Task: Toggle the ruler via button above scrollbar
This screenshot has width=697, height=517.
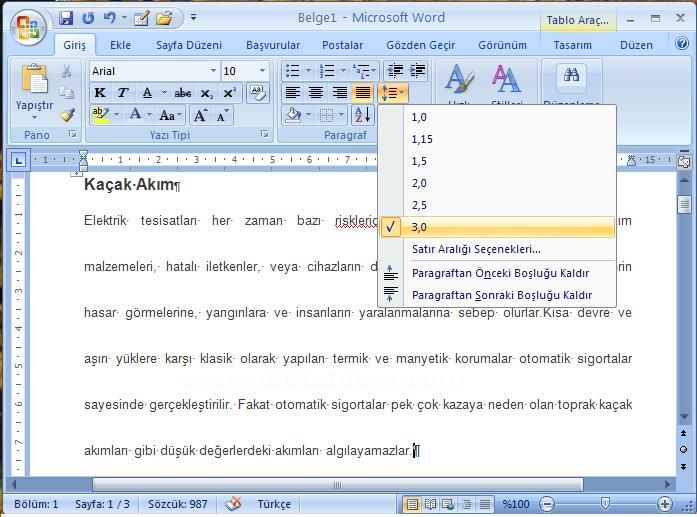Action: point(684,161)
